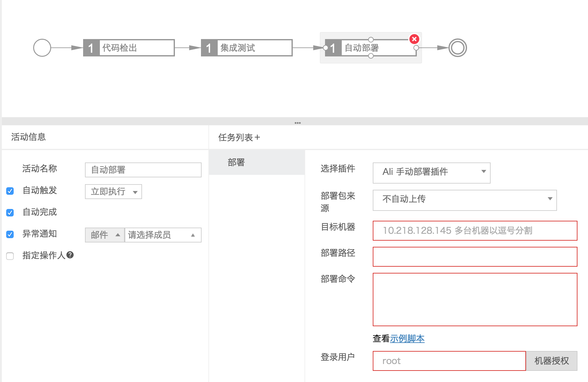Open the 立即执行 trigger dropdown

coord(114,192)
